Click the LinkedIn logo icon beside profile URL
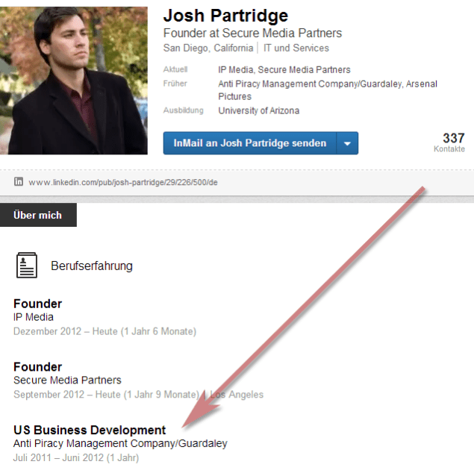The image size is (474, 476). pos(19,182)
